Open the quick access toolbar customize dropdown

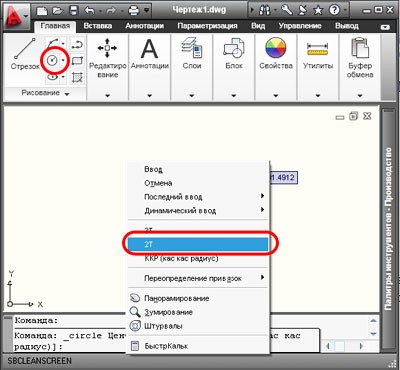pyautogui.click(x=147, y=11)
